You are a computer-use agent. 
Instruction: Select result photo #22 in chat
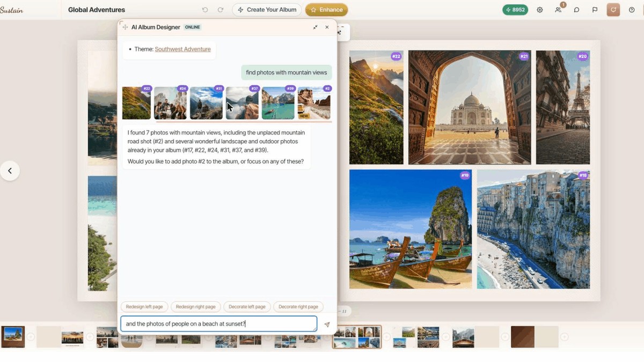click(x=136, y=103)
